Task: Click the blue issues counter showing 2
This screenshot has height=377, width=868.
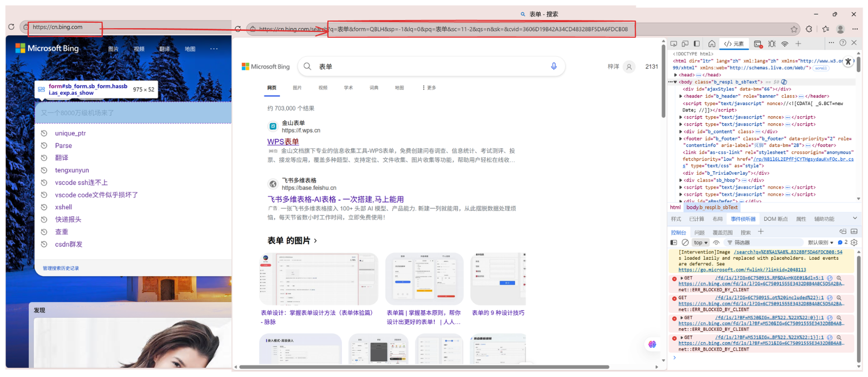Action: (843, 242)
